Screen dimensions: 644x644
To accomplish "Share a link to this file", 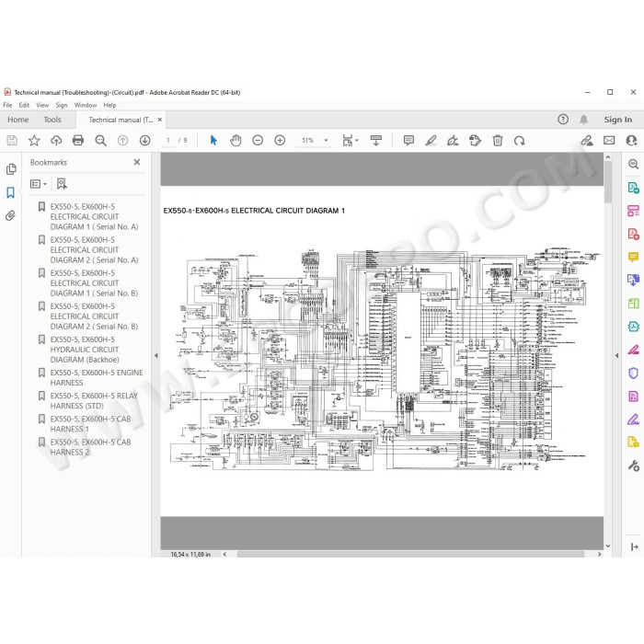I will point(587,141).
